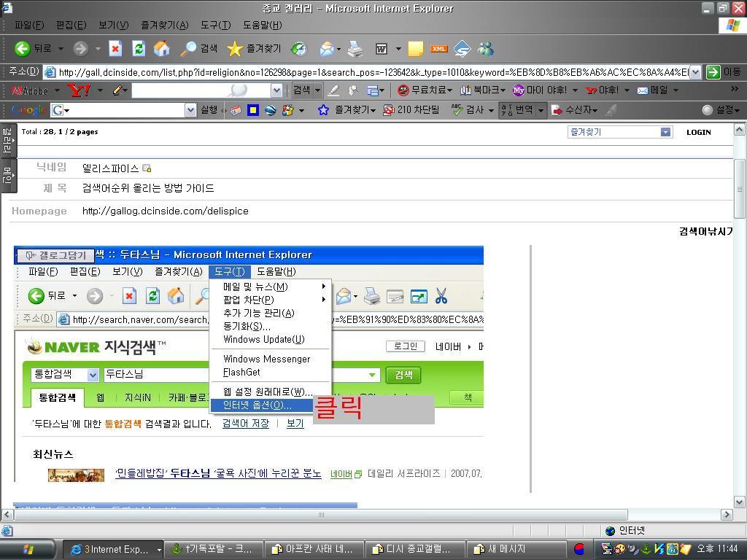Show hidden Yahoo toolbar items via chevron
The image size is (747, 560).
(735, 89)
